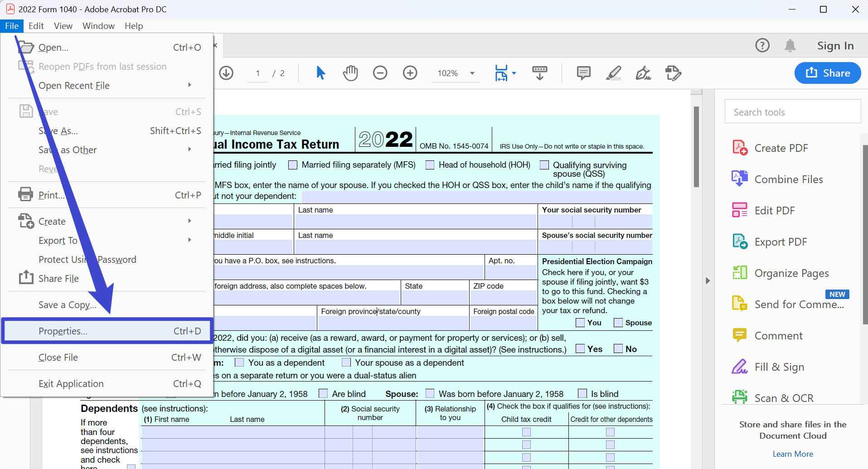
Task: Open the Combine Files tool
Action: click(x=788, y=179)
